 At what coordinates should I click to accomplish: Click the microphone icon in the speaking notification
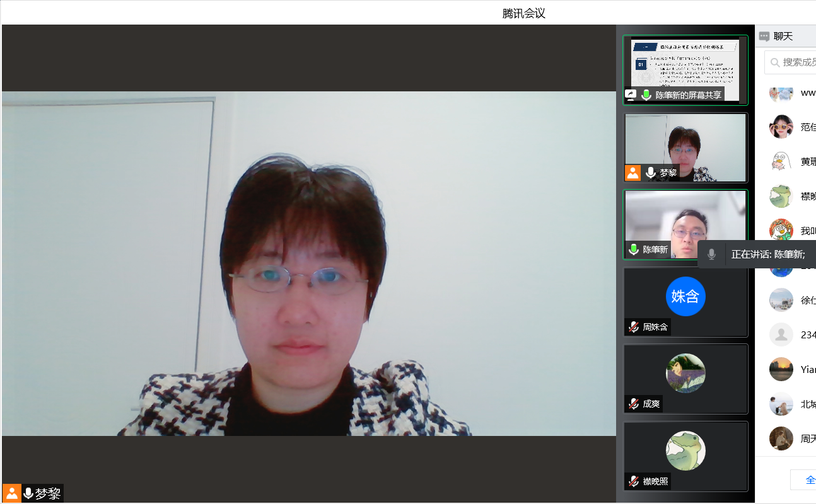(x=711, y=255)
